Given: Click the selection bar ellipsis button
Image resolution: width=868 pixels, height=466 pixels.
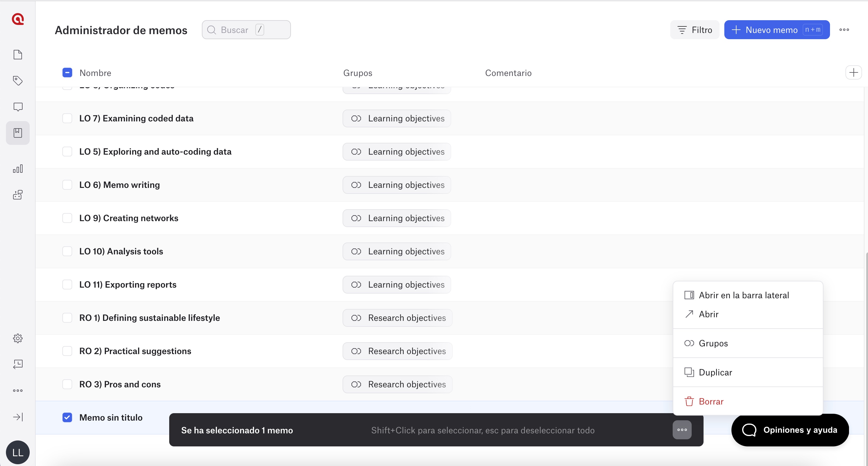Looking at the screenshot, I should 682,429.
